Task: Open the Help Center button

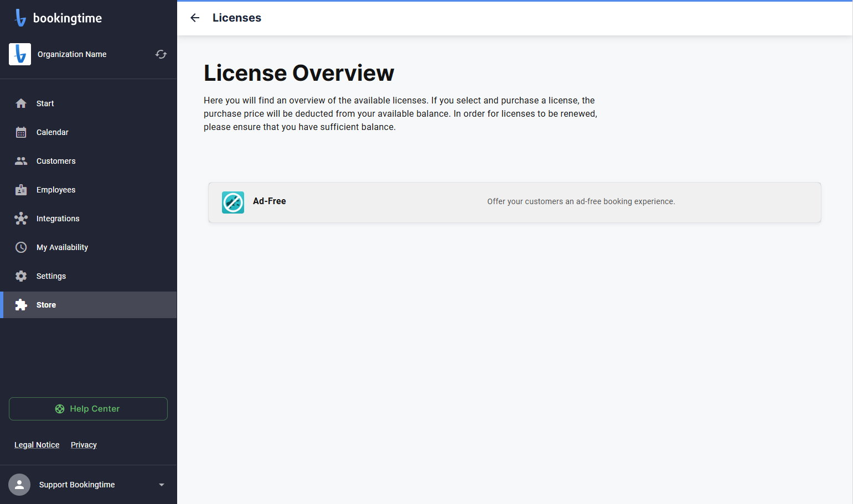Action: coord(88,409)
